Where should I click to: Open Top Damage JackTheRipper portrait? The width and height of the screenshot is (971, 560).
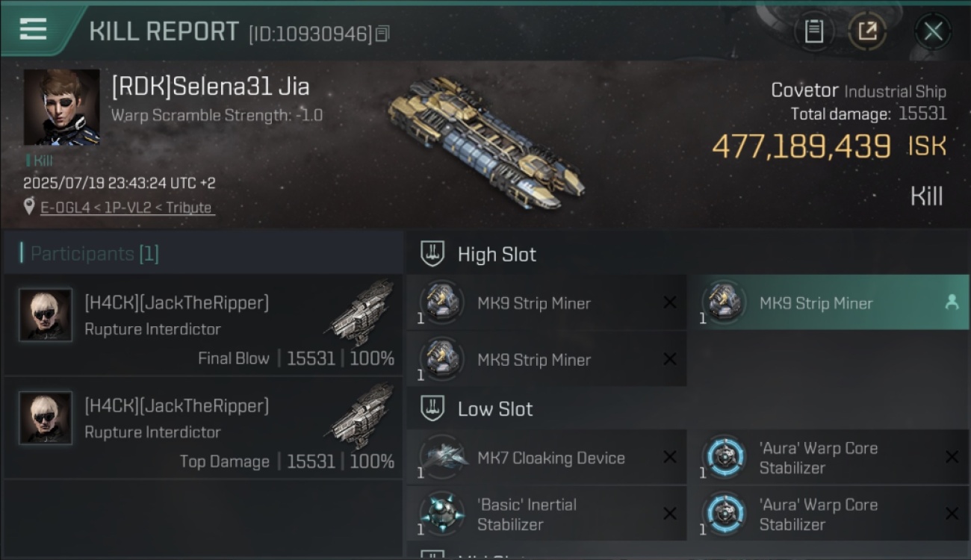point(46,418)
